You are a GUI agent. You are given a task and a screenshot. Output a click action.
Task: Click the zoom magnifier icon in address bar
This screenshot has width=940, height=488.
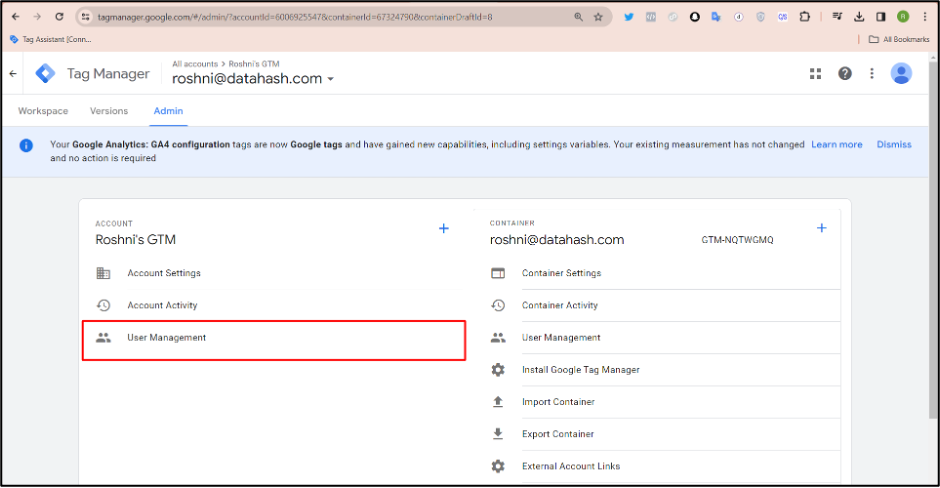(x=579, y=17)
